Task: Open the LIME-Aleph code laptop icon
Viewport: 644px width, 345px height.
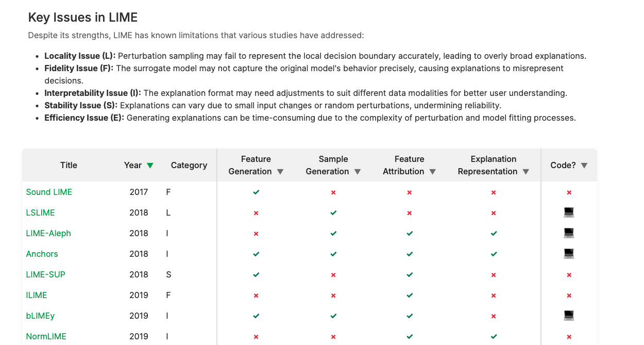Action: 569,233
